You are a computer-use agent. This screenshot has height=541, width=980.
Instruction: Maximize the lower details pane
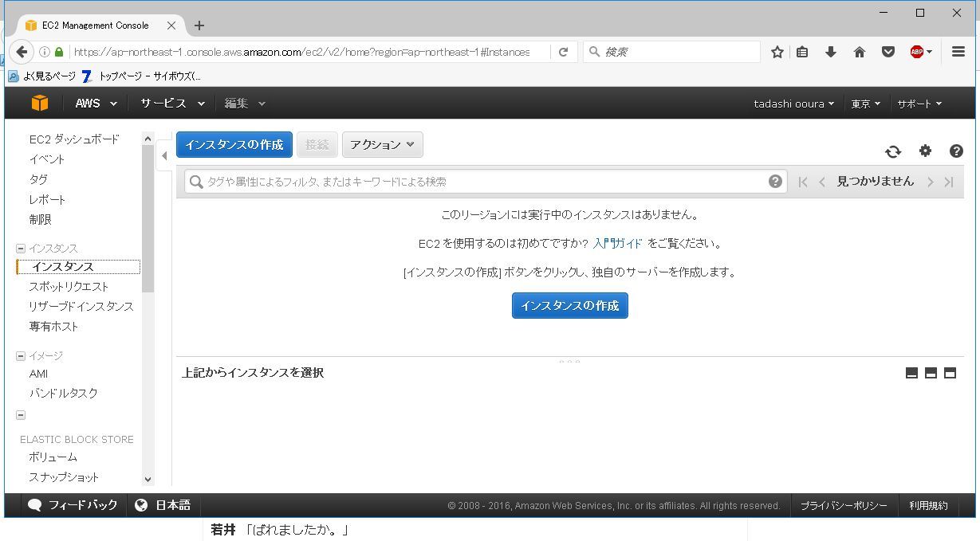[950, 373]
